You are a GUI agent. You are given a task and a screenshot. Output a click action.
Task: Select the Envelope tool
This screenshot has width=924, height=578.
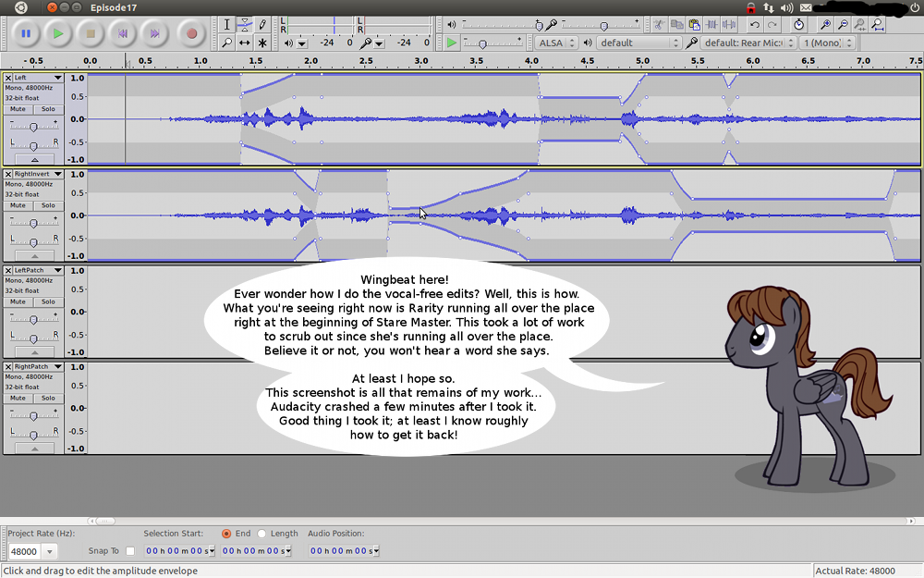[245, 25]
